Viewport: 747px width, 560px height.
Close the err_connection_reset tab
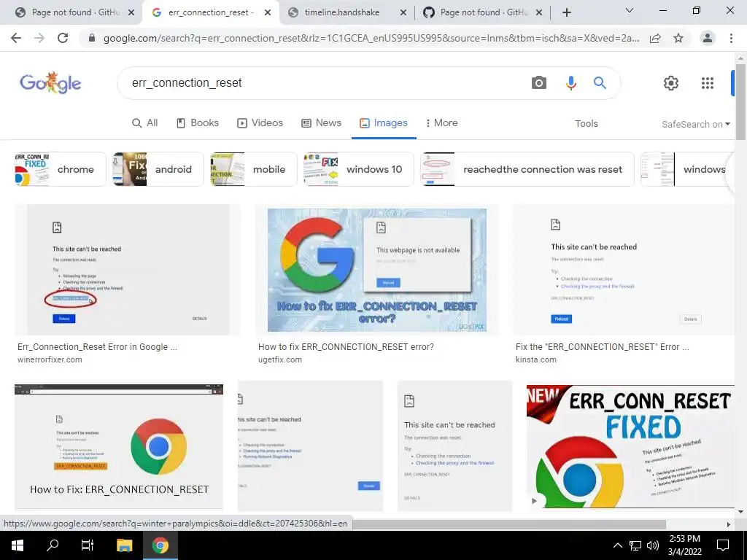pyautogui.click(x=268, y=12)
